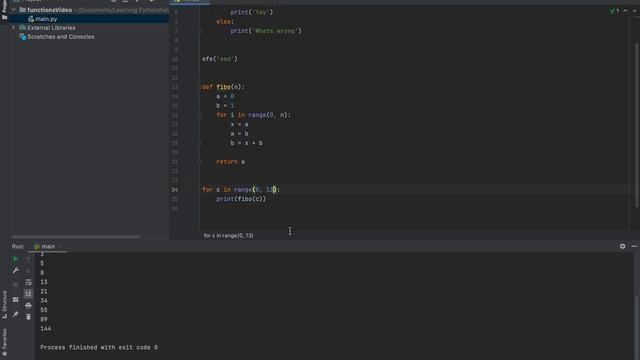This screenshot has height=360, width=640.
Task: Click editor vertical scrollbar
Action: [x=636, y=124]
